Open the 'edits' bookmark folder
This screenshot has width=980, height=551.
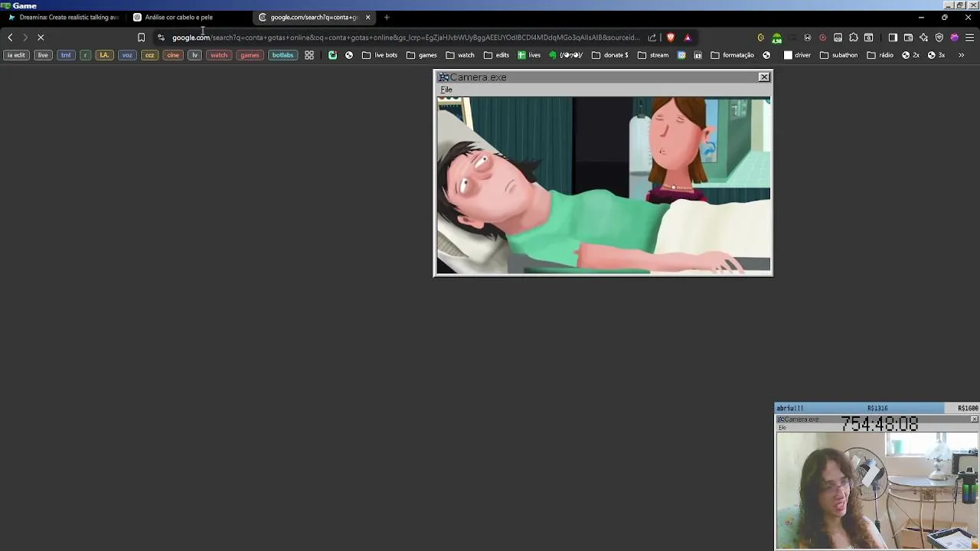click(x=496, y=55)
